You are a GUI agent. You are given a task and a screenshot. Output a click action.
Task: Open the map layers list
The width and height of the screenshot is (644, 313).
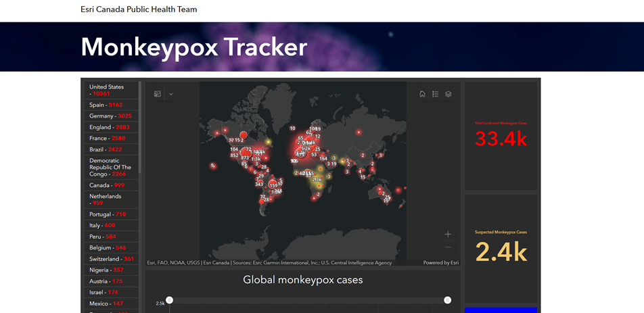(448, 94)
